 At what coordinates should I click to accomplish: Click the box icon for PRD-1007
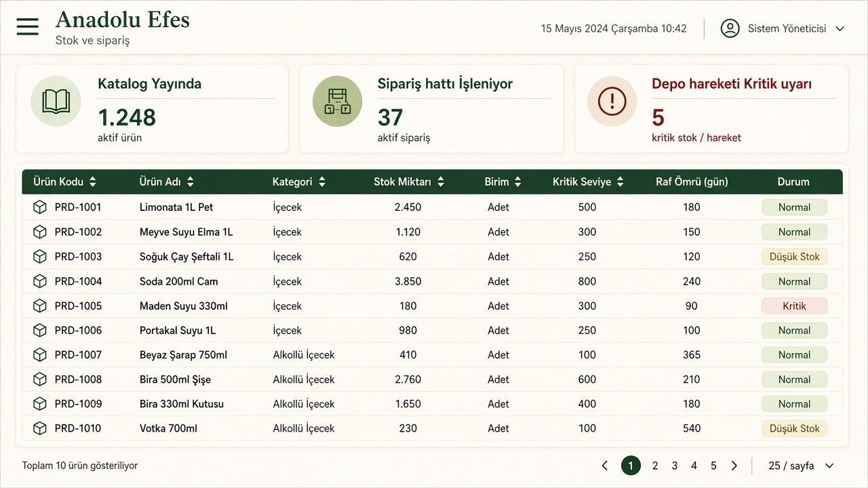[40, 354]
